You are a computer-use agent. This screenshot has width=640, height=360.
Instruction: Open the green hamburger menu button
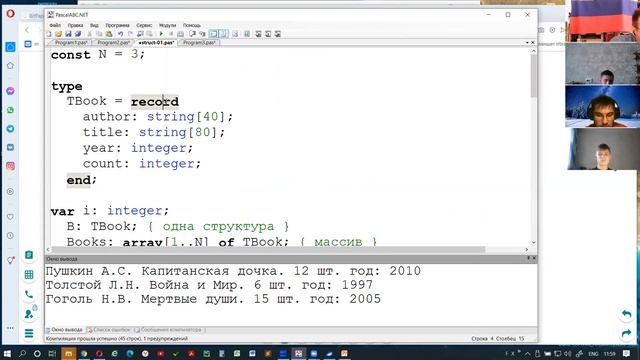[29, 333]
